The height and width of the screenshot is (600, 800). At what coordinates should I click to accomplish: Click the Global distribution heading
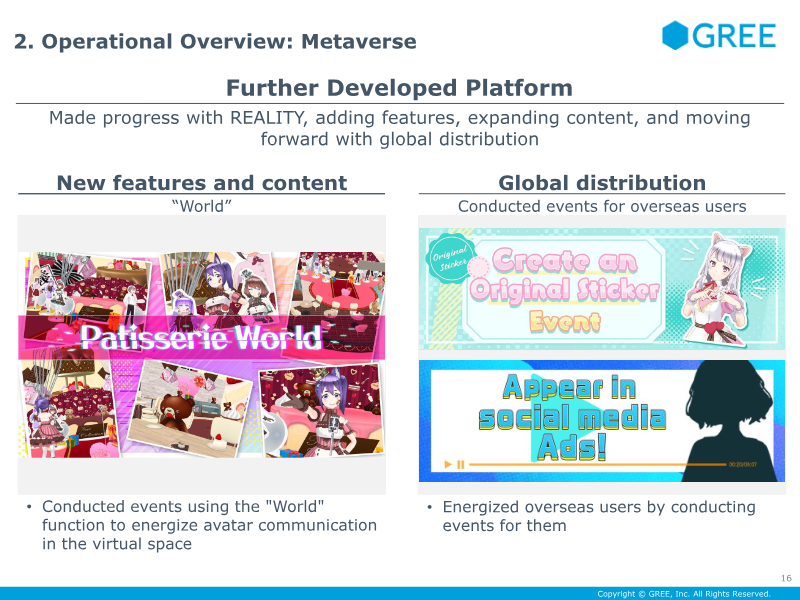click(602, 183)
